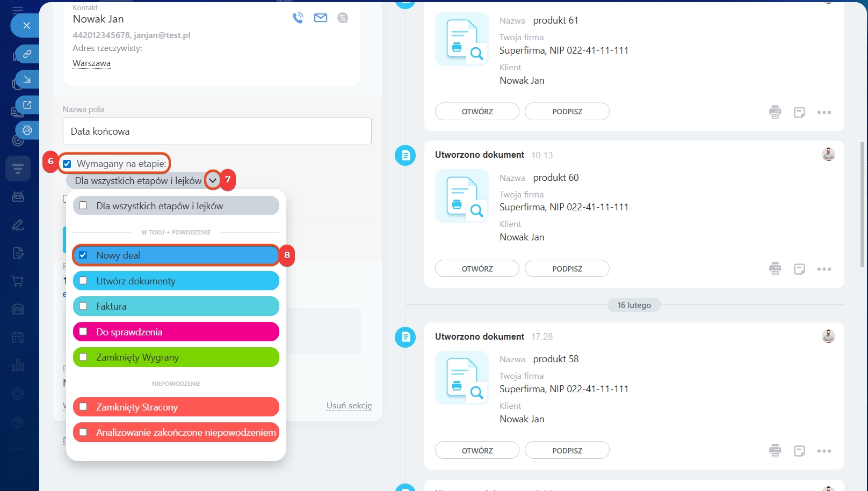The width and height of the screenshot is (868, 491).
Task: Close the deal slider with X button
Action: point(26,25)
